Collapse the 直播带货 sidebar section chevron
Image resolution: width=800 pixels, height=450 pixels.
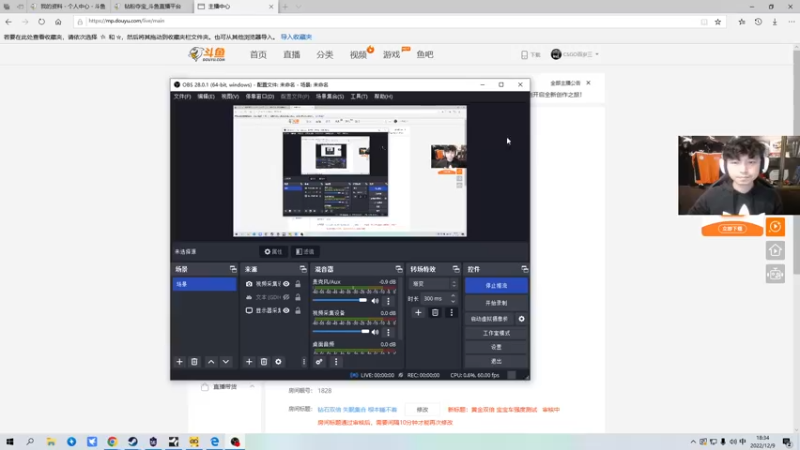(x=252, y=387)
